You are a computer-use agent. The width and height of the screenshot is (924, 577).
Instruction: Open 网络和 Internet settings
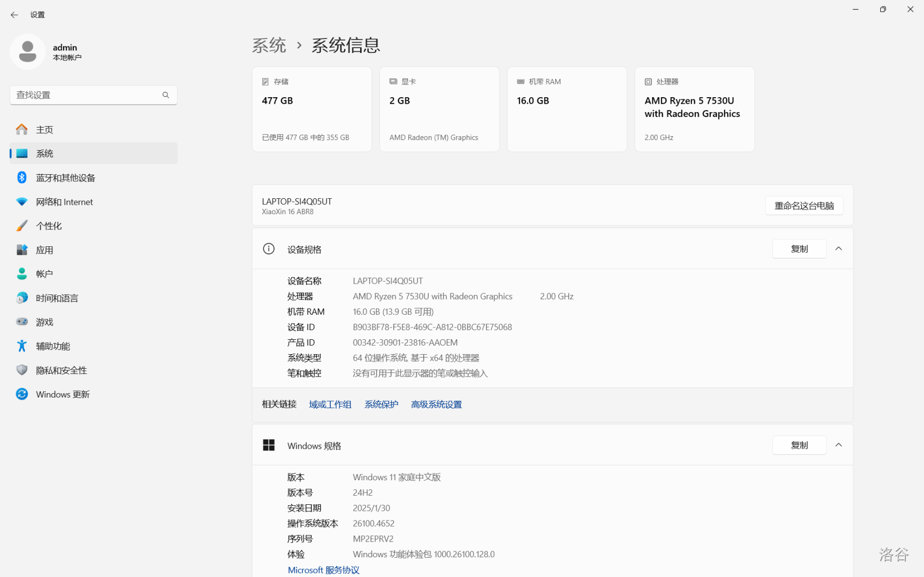click(x=64, y=202)
